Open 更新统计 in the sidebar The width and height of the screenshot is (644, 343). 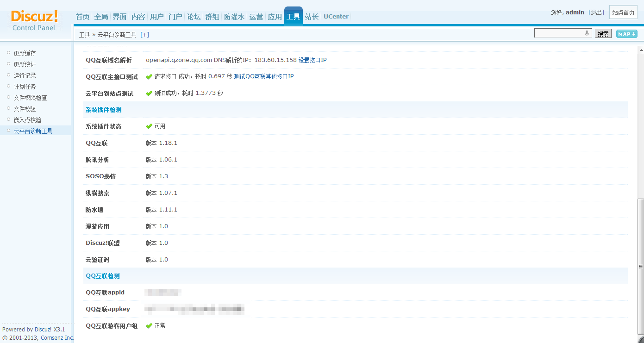(x=25, y=64)
